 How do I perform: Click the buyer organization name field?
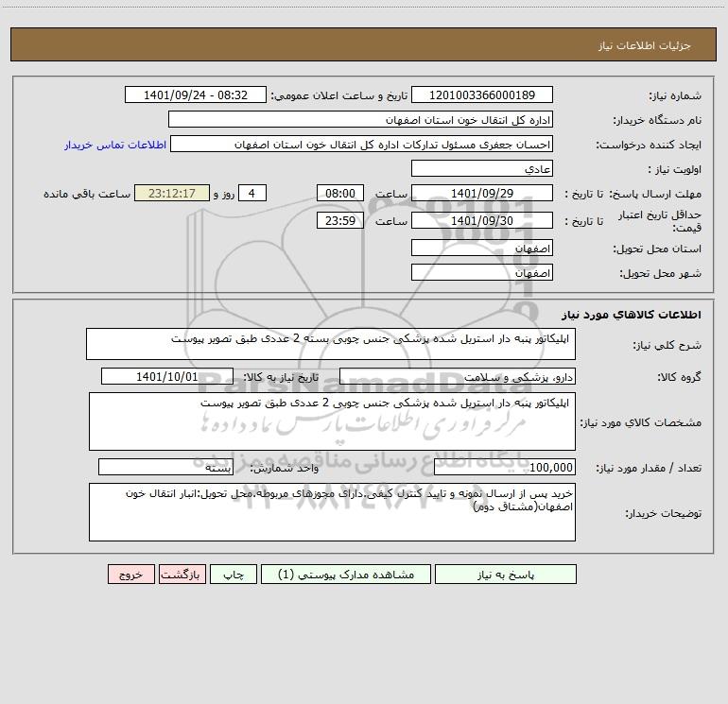click(x=360, y=119)
